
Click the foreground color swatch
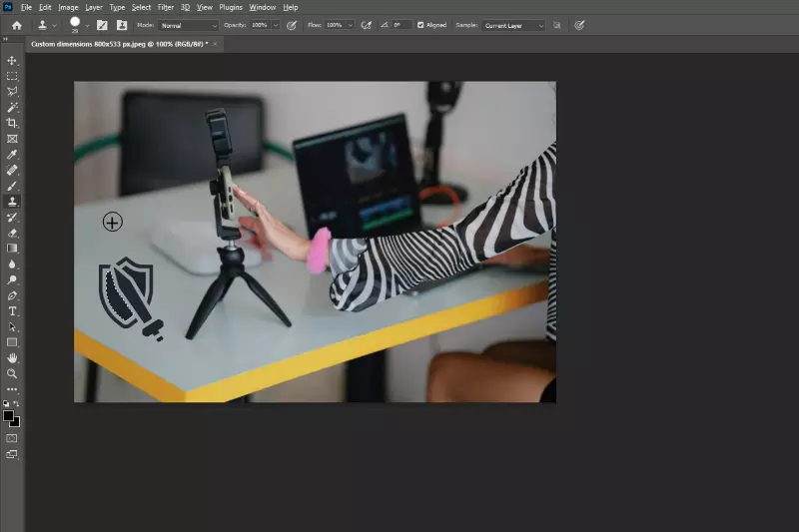[x=8, y=416]
